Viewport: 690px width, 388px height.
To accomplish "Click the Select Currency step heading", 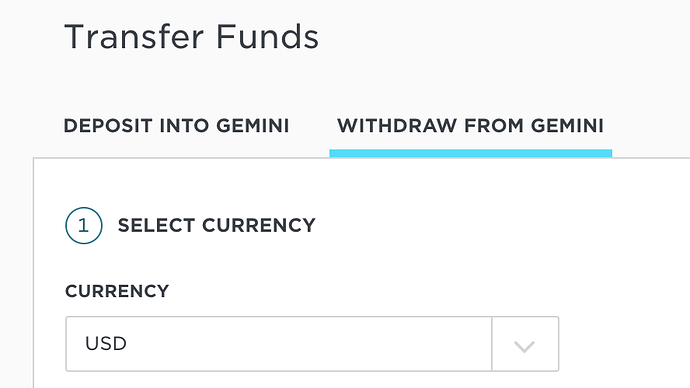I will click(x=217, y=226).
